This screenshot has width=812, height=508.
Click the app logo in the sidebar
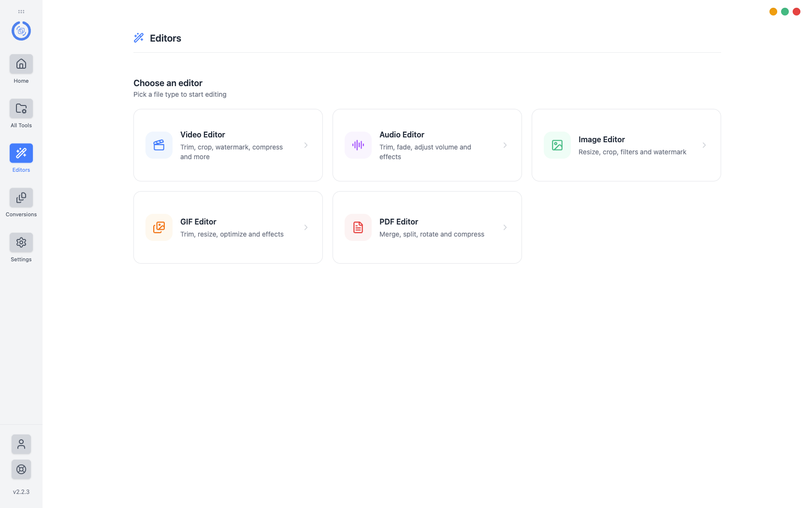coord(21,31)
